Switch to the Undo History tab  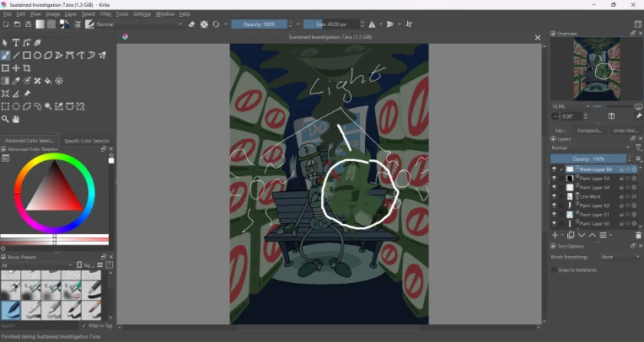tap(625, 131)
